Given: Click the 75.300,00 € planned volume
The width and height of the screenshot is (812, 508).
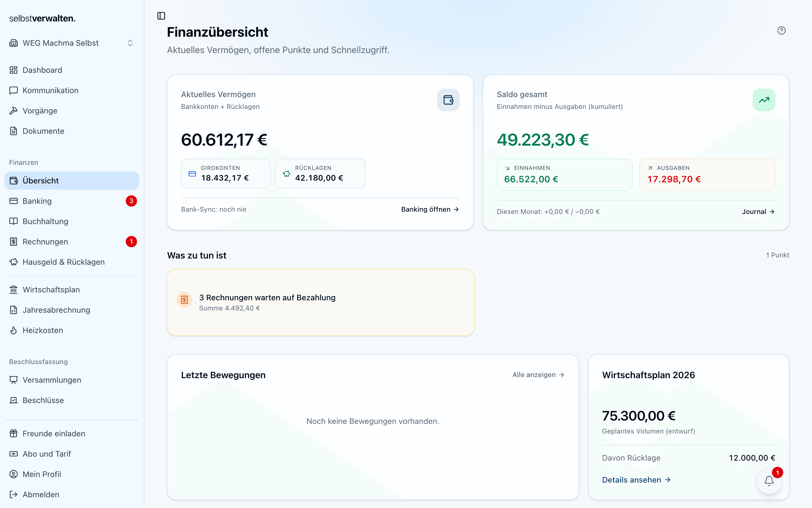Looking at the screenshot, I should (639, 416).
